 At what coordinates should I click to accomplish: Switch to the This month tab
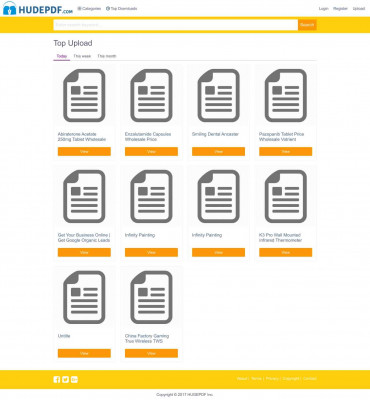pyautogui.click(x=107, y=56)
